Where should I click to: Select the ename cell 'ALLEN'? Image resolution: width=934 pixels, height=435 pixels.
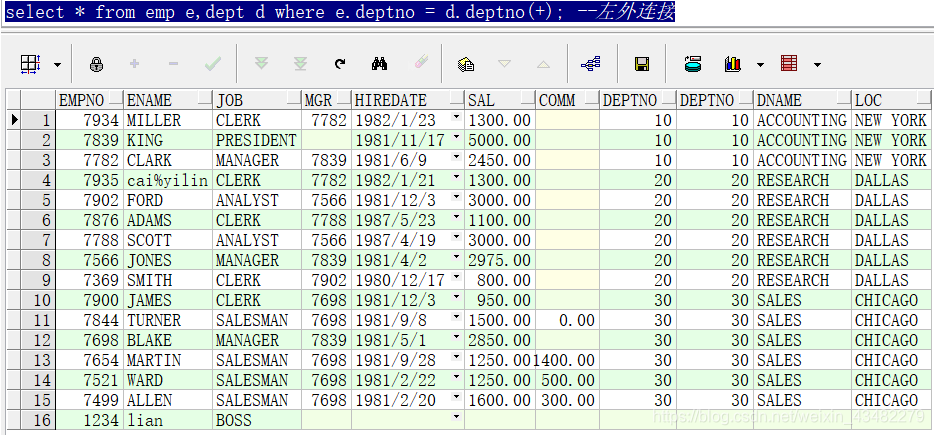[169, 400]
